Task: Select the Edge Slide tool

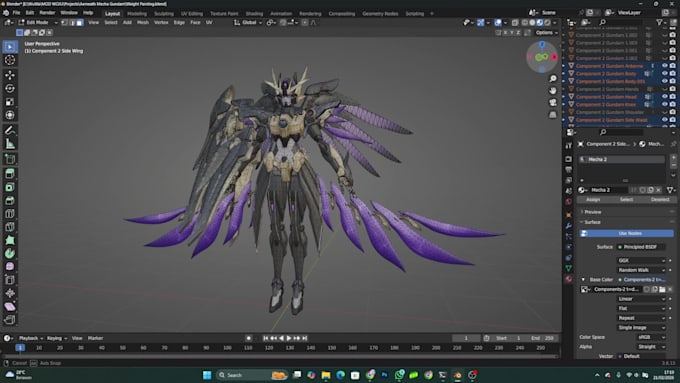Action: [x=10, y=280]
